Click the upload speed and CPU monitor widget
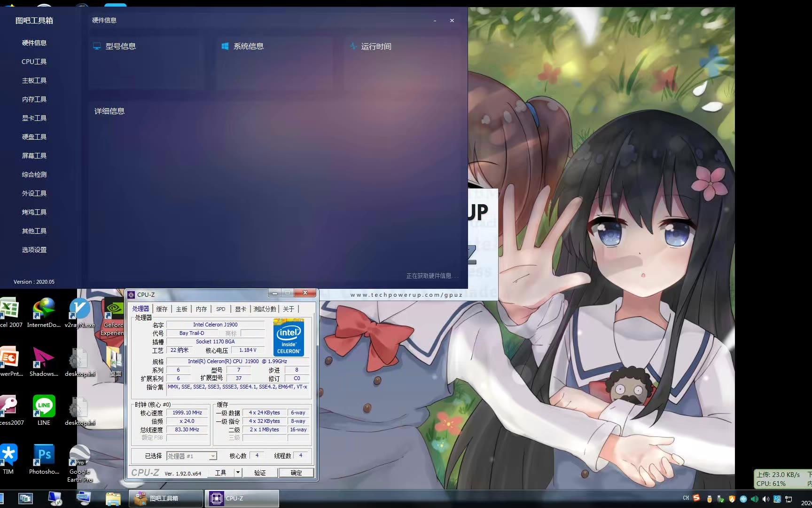Screen dimensions: 812x508 click(783, 479)
